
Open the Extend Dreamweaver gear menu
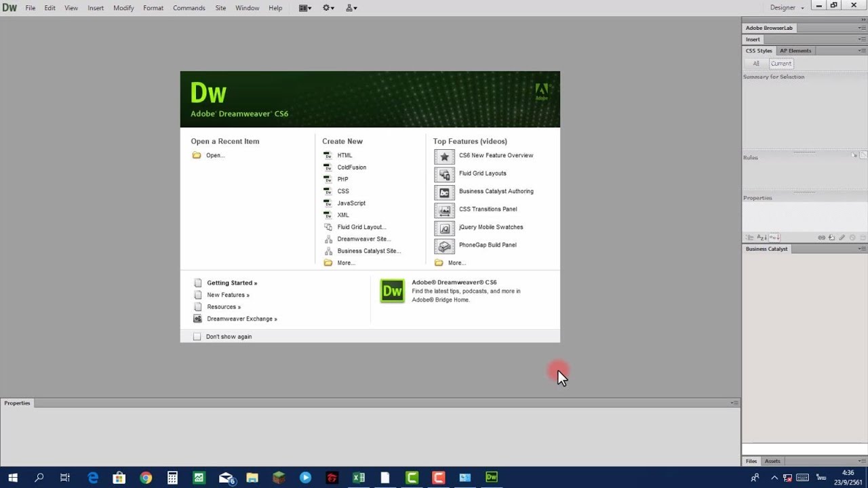coord(329,8)
